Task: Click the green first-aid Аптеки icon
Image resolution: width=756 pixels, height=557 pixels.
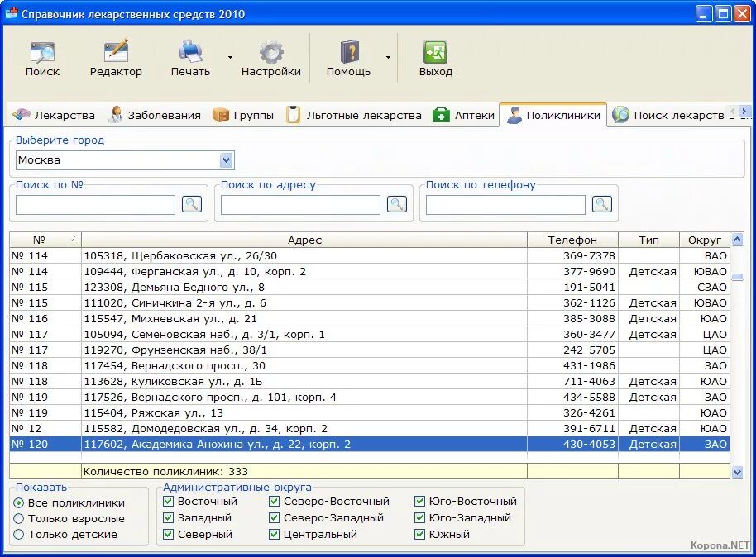Action: point(441,115)
